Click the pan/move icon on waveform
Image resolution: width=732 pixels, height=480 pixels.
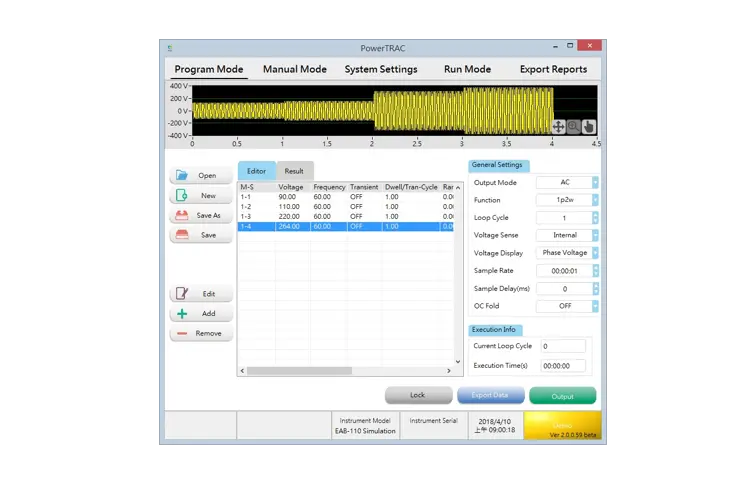click(558, 127)
